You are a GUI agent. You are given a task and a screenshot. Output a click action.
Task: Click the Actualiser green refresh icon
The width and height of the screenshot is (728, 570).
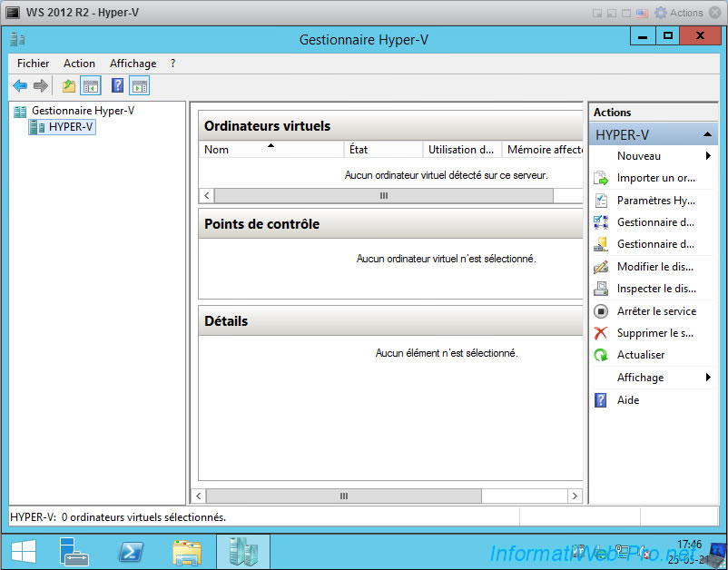[x=601, y=355]
